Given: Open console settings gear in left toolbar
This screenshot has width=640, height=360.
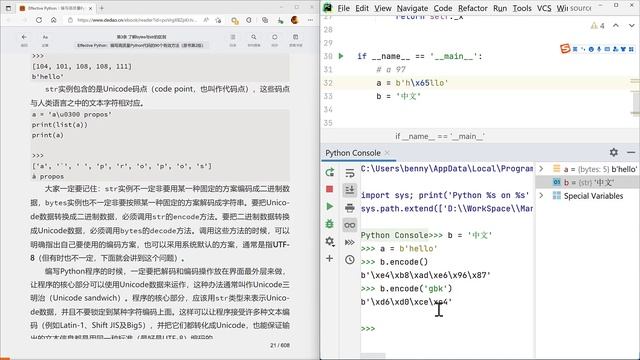Looking at the screenshot, I should pyautogui.click(x=330, y=241).
